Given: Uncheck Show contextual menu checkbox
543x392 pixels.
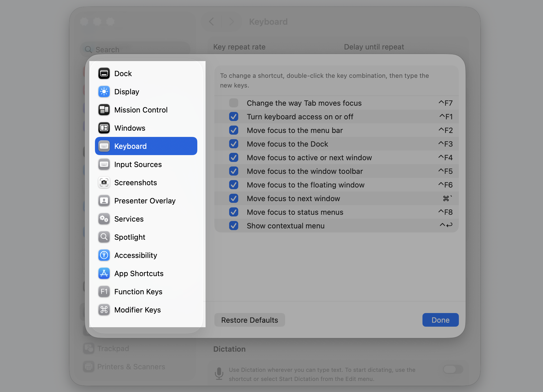Looking at the screenshot, I should [234, 226].
